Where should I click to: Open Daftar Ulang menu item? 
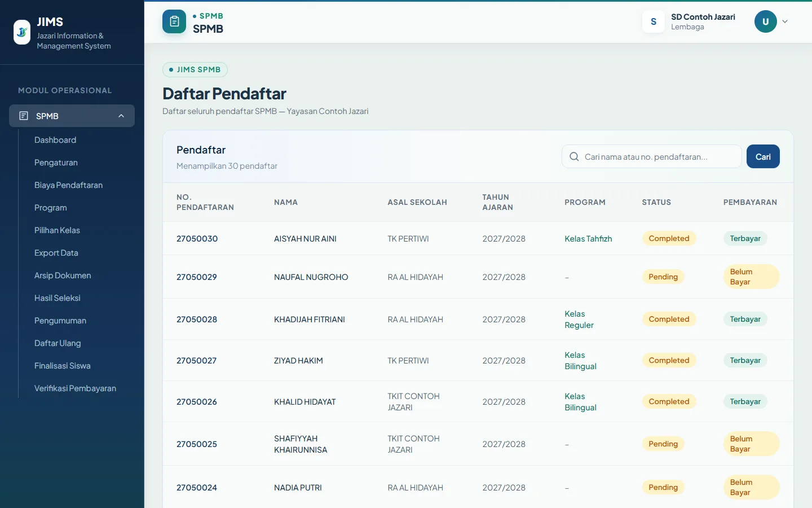point(58,343)
